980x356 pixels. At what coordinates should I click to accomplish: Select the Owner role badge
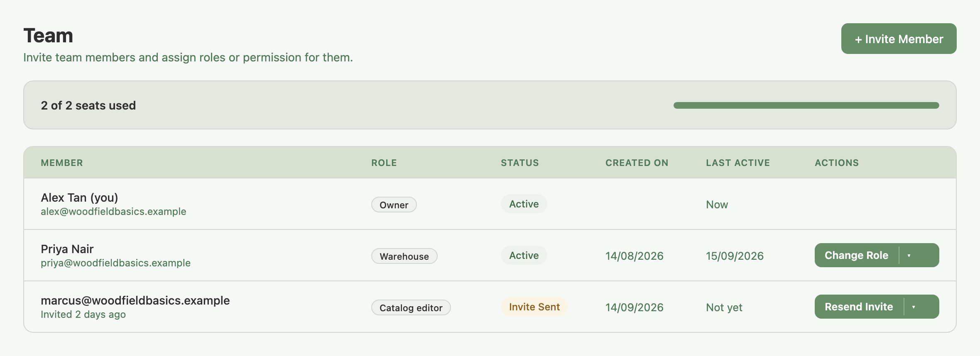pyautogui.click(x=394, y=205)
